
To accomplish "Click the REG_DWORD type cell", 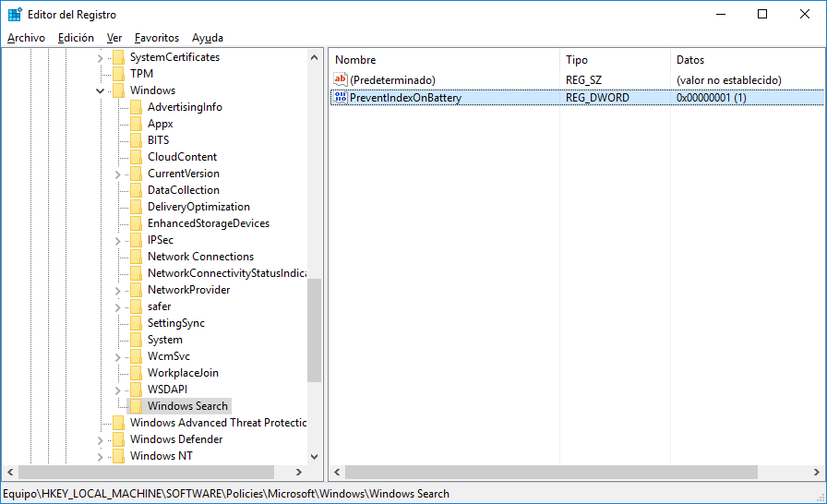I will (597, 98).
